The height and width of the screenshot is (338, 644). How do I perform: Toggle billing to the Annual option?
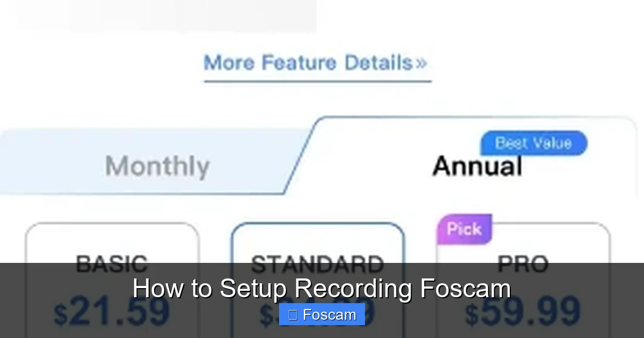click(478, 165)
